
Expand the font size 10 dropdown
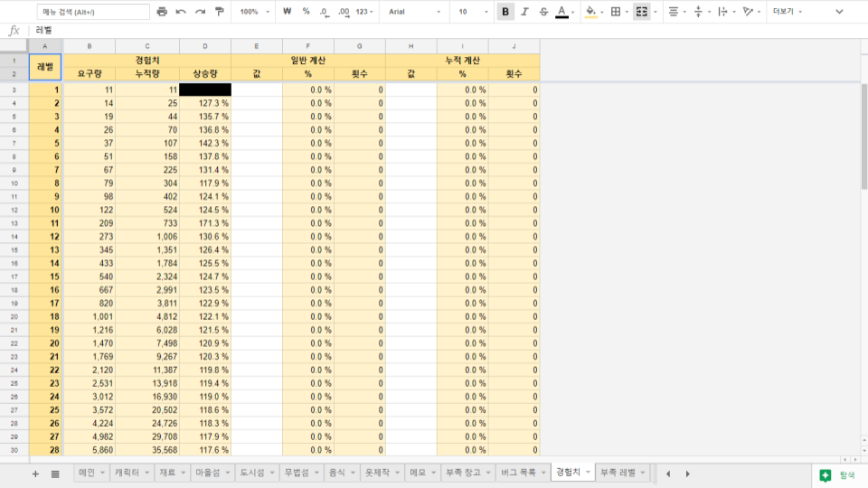pyautogui.click(x=473, y=12)
